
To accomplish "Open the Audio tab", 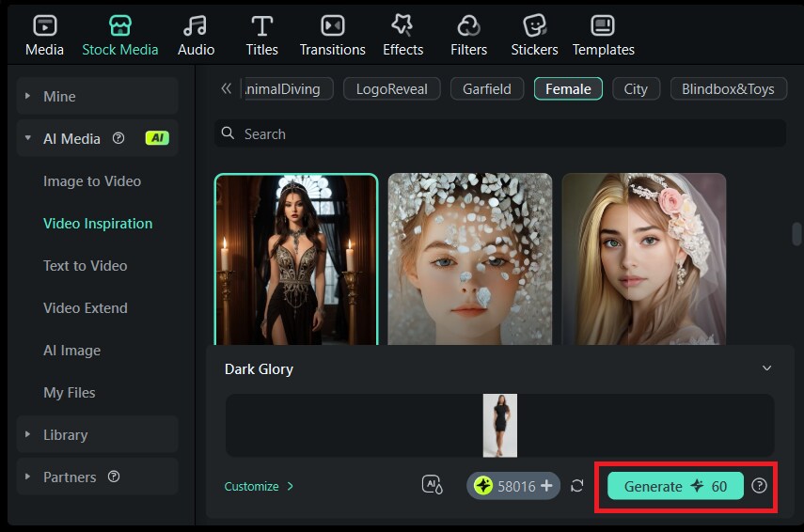I will (x=196, y=36).
